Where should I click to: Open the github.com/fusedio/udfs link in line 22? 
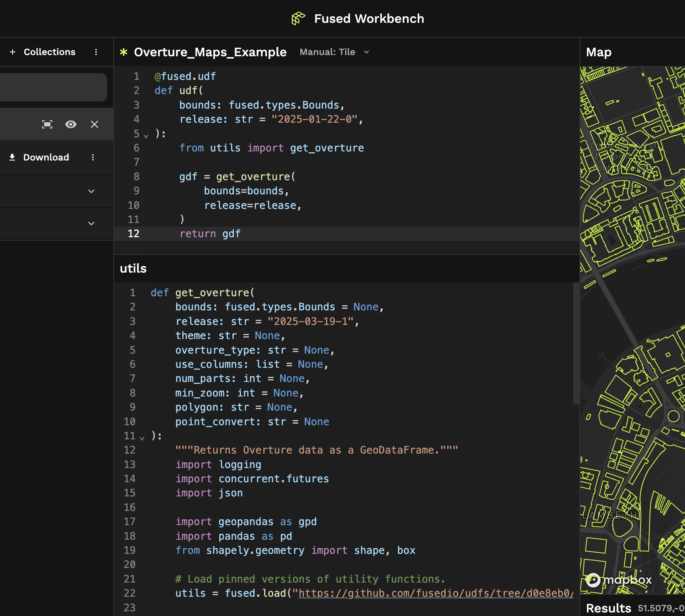pos(436,593)
